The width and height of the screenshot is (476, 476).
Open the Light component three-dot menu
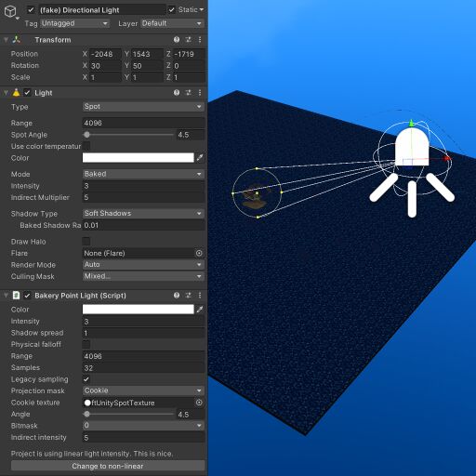tap(200, 93)
